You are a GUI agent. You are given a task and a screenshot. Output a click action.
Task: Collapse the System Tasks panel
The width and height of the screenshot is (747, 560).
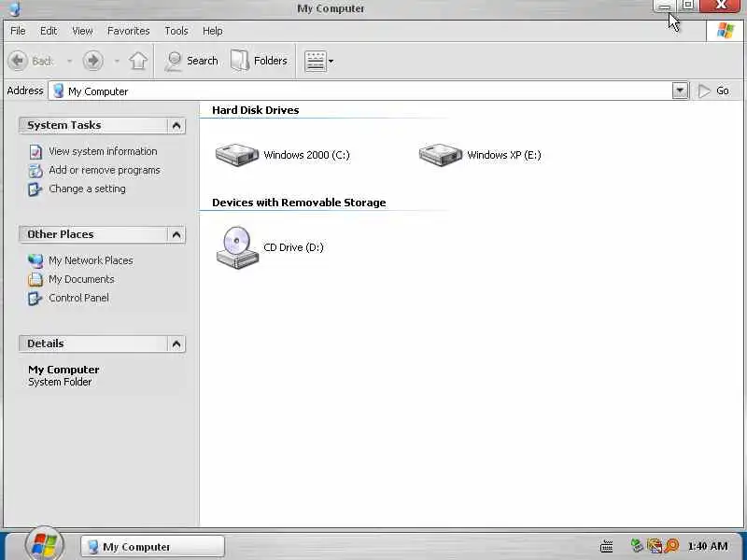point(176,126)
